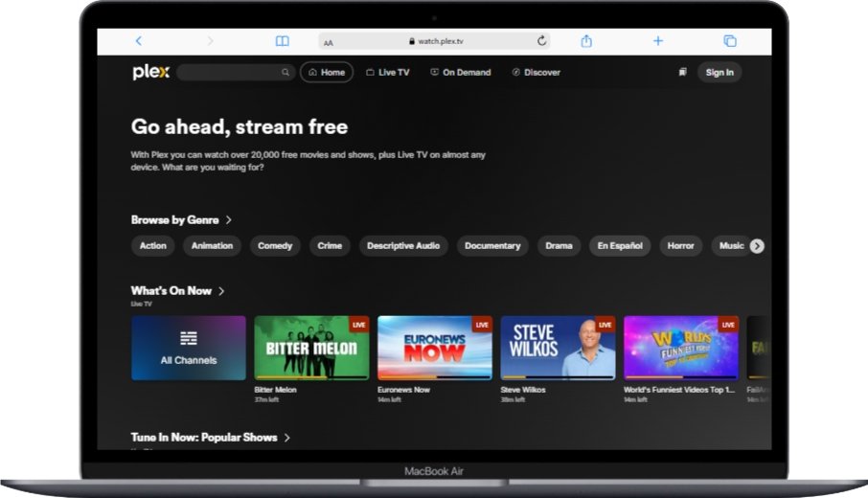Click the Euronews Now title text
Screen dimensions: 868x498
pyautogui.click(x=403, y=390)
